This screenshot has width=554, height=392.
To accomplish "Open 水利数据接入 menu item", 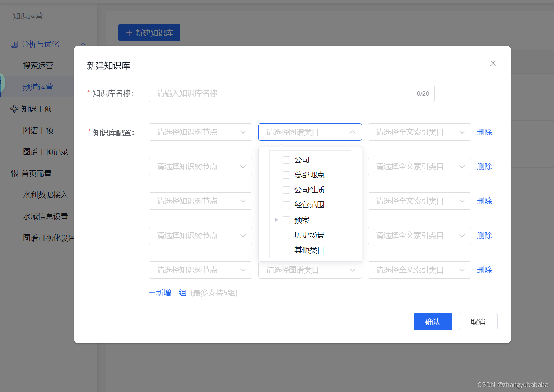I will 46,195.
